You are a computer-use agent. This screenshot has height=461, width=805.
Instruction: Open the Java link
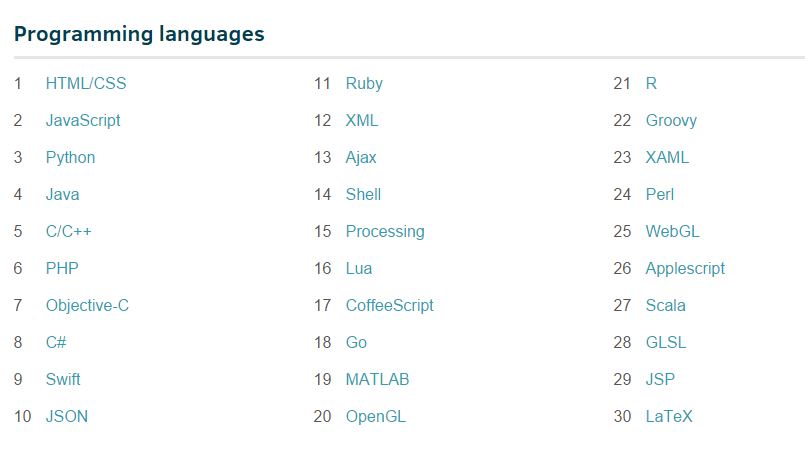click(62, 195)
